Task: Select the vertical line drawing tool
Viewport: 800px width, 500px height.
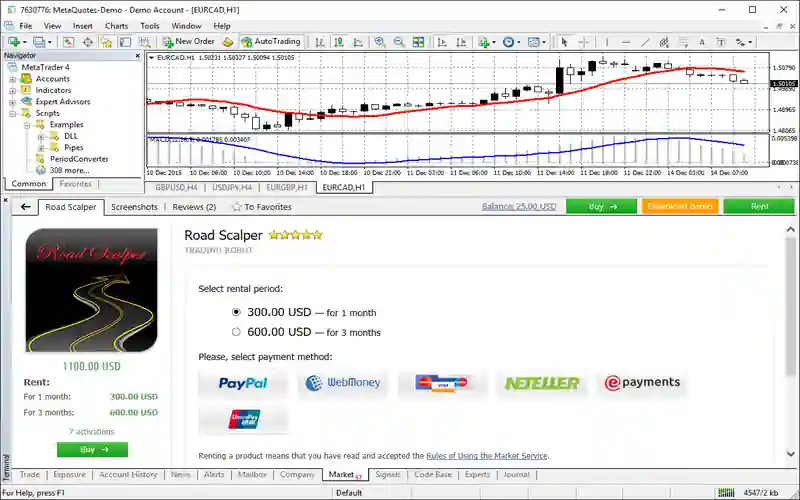Action: point(607,42)
